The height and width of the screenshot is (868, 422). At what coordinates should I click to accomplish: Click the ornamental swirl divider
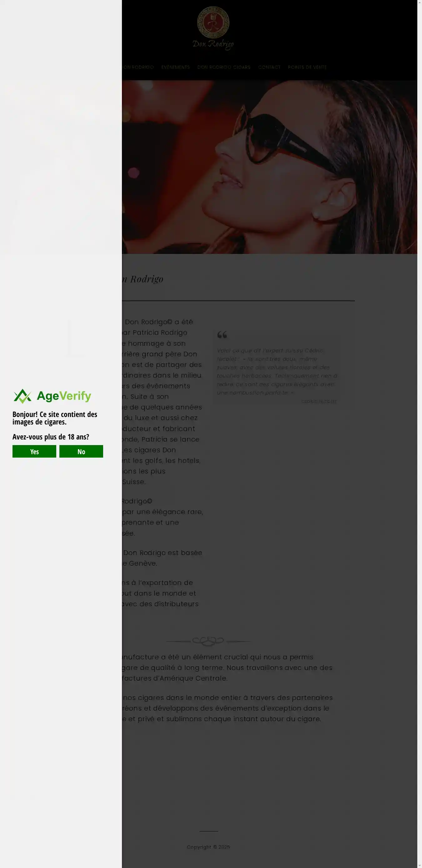(208, 641)
